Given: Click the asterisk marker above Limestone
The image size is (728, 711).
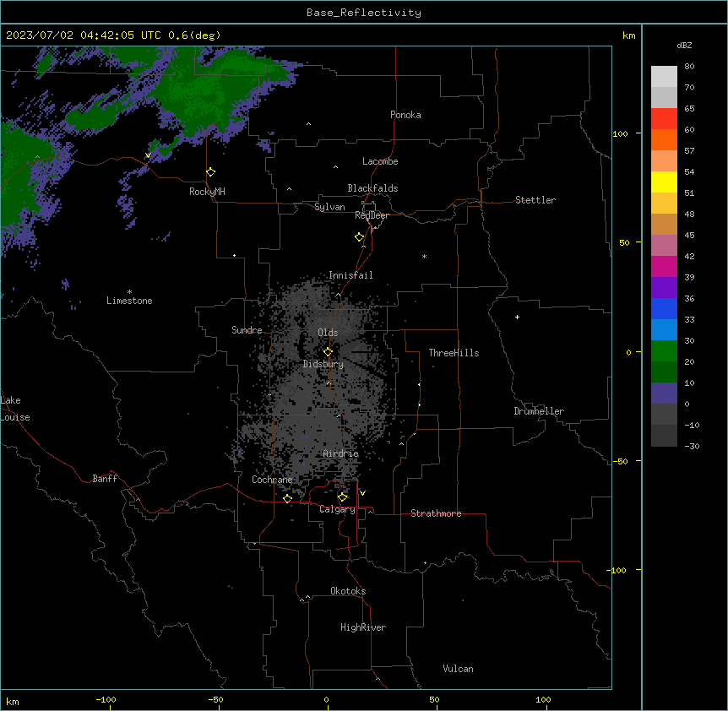Looking at the screenshot, I should (129, 292).
